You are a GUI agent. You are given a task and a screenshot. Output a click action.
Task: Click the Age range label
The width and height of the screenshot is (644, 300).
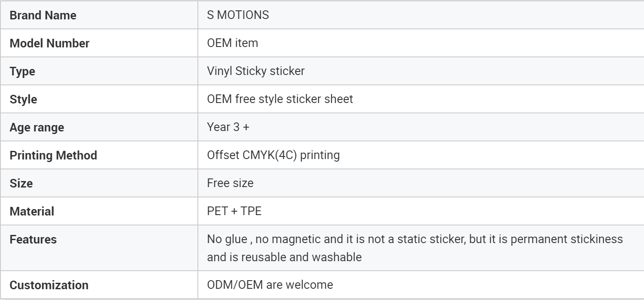37,128
